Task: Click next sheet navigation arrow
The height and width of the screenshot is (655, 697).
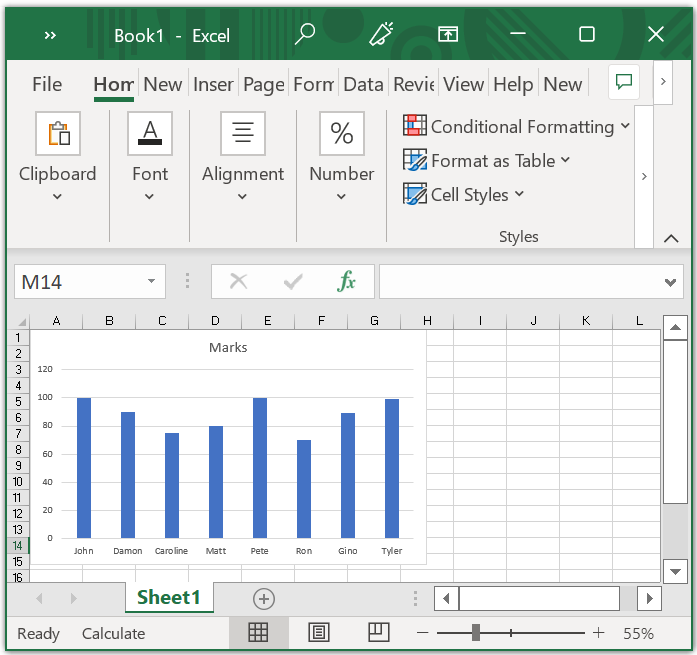Action: (x=73, y=599)
